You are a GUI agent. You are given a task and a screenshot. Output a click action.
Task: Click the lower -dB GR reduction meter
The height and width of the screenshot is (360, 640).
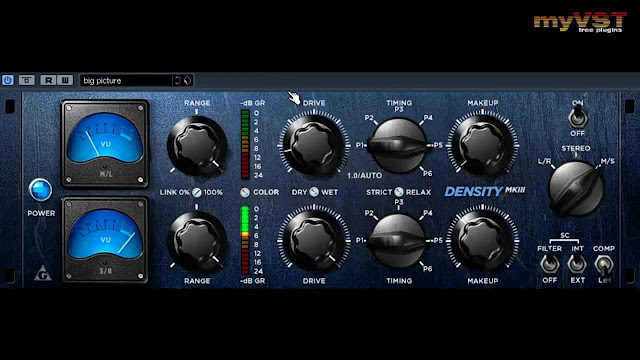click(x=245, y=240)
